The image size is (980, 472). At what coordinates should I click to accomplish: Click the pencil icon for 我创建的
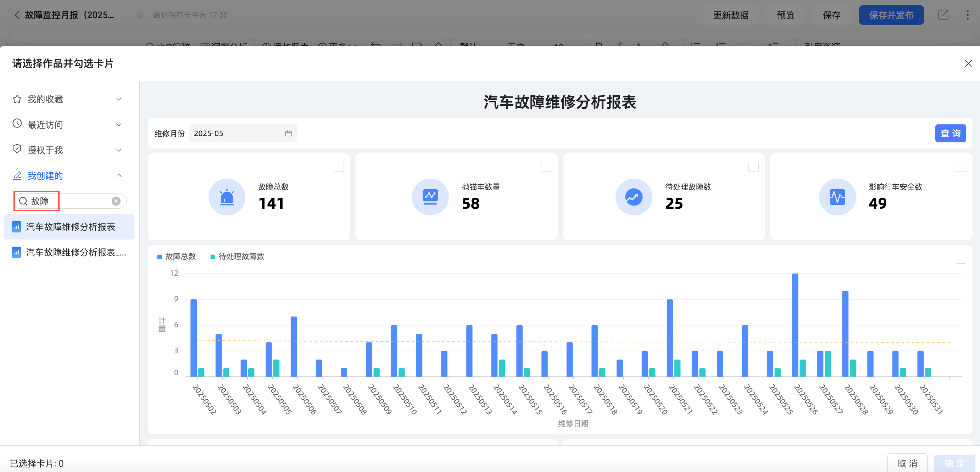(17, 175)
